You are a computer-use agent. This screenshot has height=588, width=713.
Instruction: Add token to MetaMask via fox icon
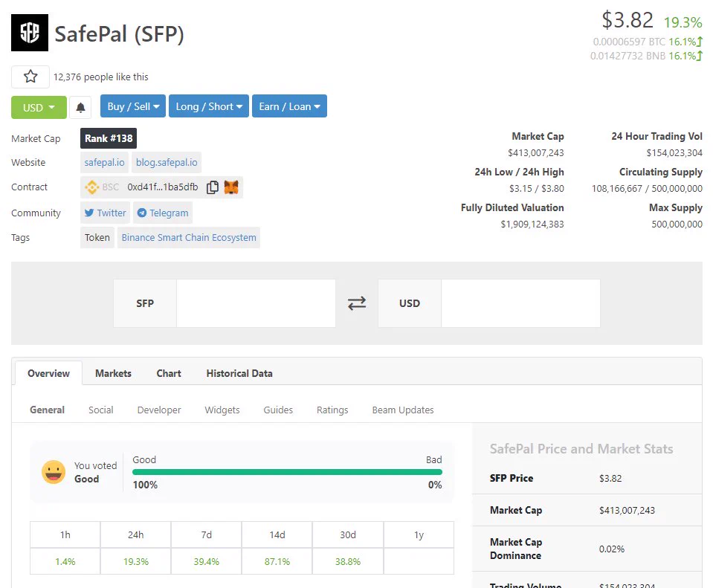231,187
